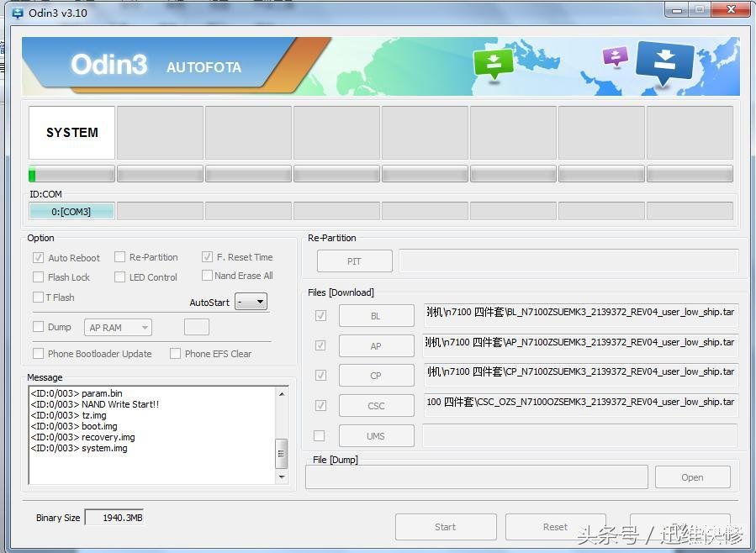Image resolution: width=756 pixels, height=553 pixels.
Task: Minimize the Odin3 window
Action: click(677, 11)
